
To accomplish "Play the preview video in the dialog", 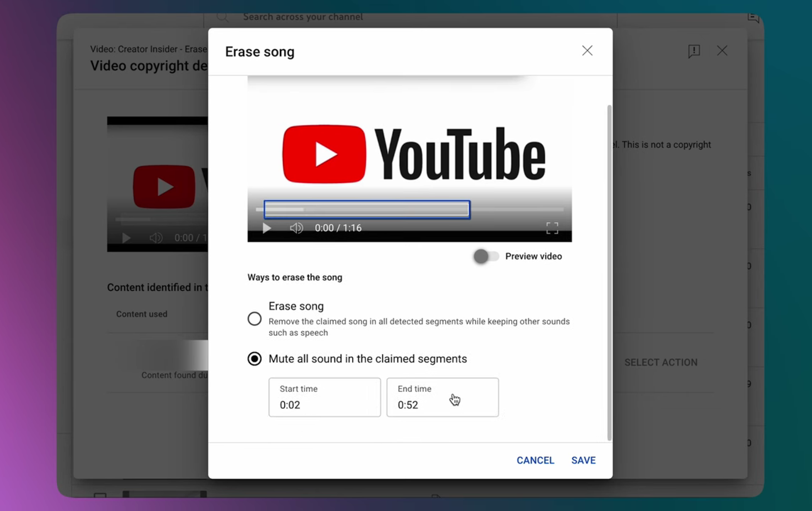I will pos(266,228).
